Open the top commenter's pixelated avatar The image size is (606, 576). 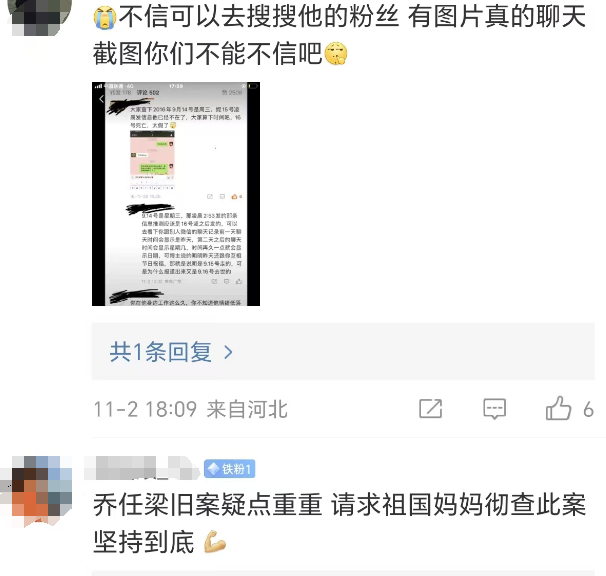coord(39,15)
